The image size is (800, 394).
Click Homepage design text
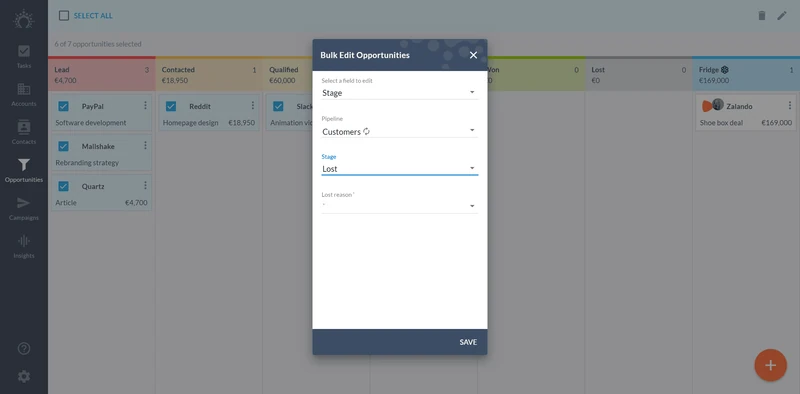tap(190, 123)
